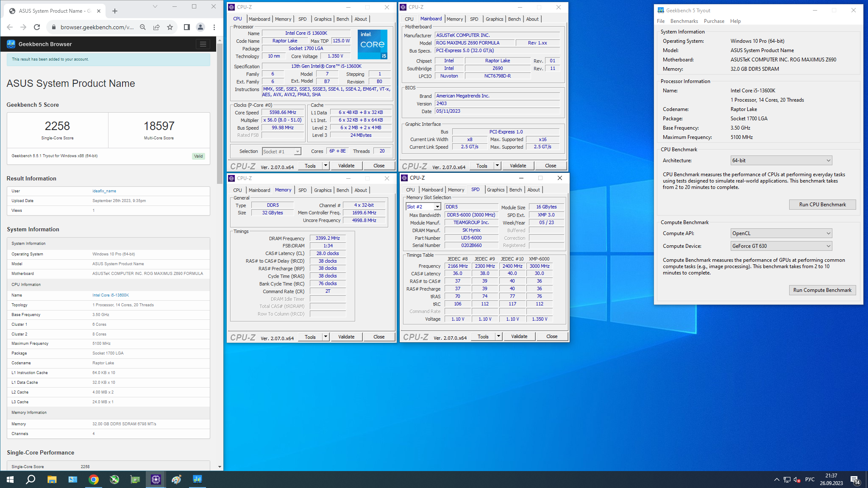Open Chrome side panel icon
The height and width of the screenshot is (488, 868).
click(186, 27)
